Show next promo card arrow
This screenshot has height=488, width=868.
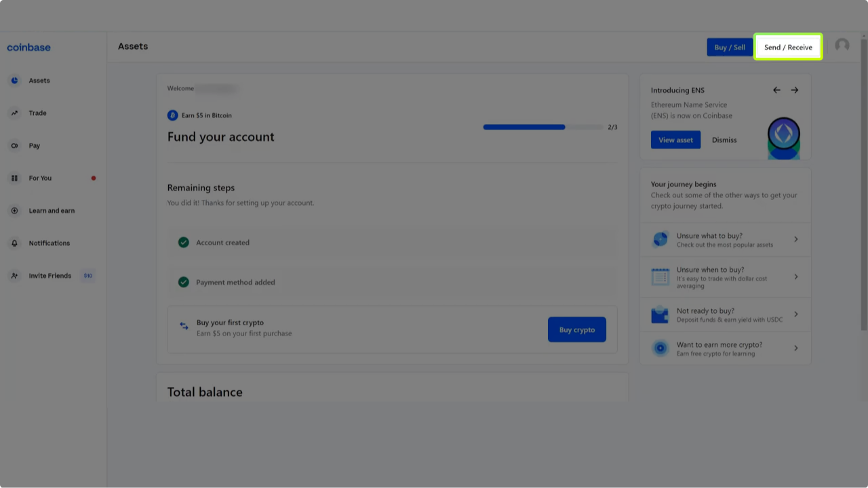pyautogui.click(x=795, y=90)
